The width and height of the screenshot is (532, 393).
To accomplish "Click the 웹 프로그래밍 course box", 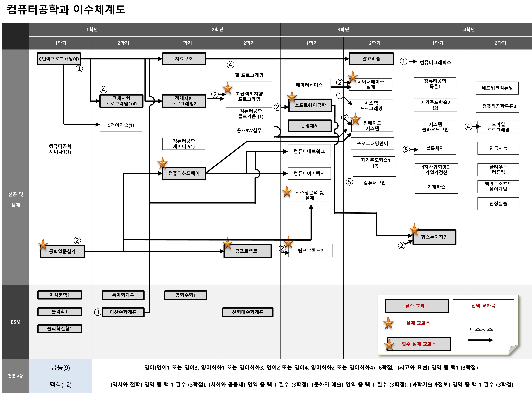I will pos(249,75).
